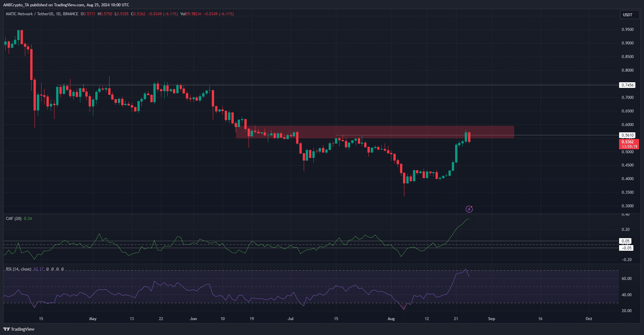Image resolution: width=644 pixels, height=335 pixels.
Task: Click the TradingView logo at bottom left
Action: (19, 329)
